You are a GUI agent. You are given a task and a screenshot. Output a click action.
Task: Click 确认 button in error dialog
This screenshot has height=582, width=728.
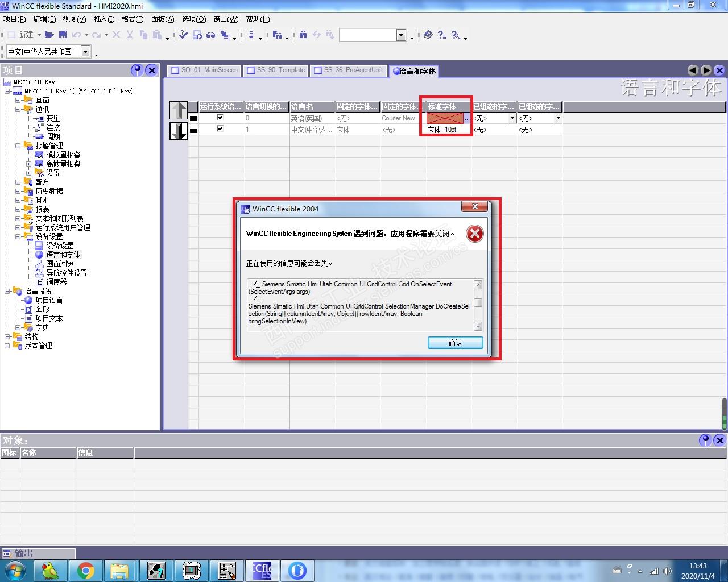[x=455, y=343]
